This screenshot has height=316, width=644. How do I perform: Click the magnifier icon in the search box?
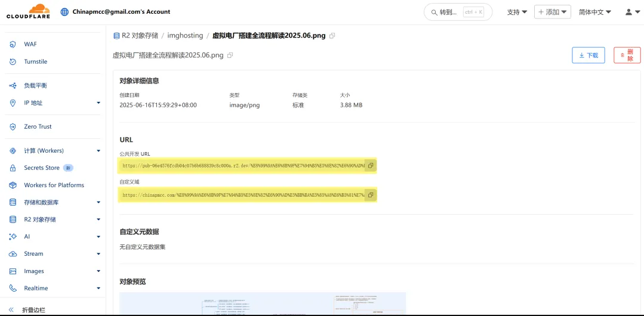pyautogui.click(x=434, y=13)
